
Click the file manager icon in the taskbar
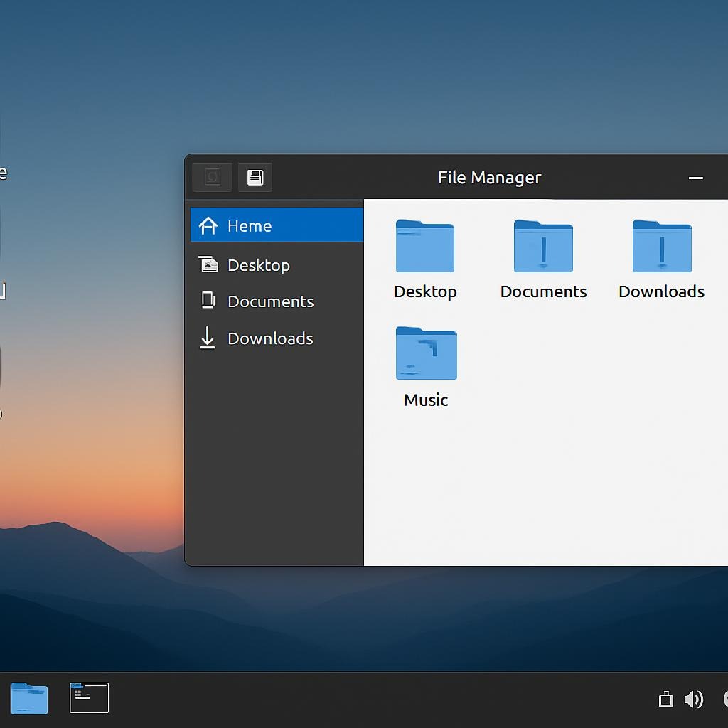(x=28, y=697)
